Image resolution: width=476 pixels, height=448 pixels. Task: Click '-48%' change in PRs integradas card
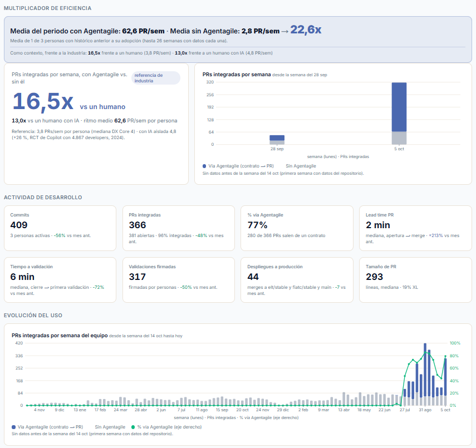tap(202, 235)
